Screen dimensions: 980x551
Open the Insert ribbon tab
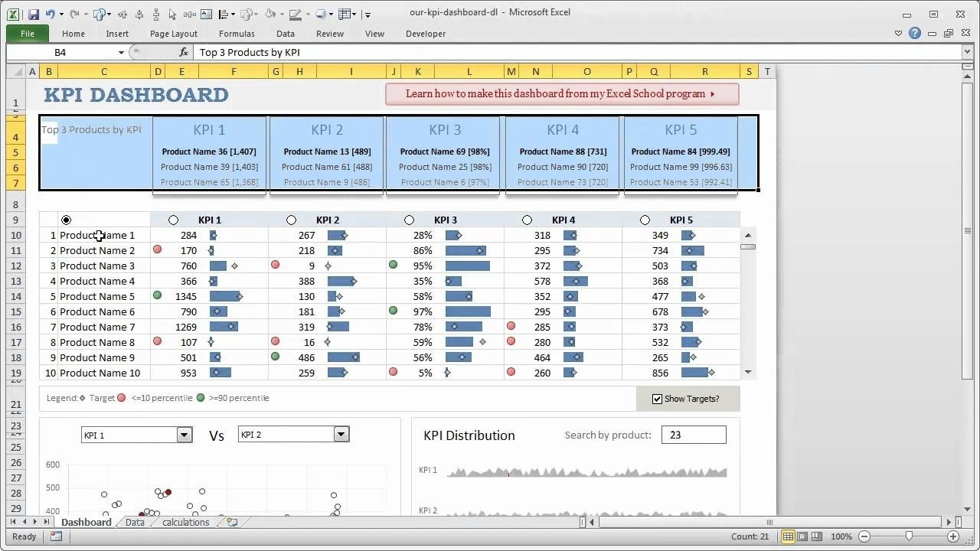coord(117,34)
